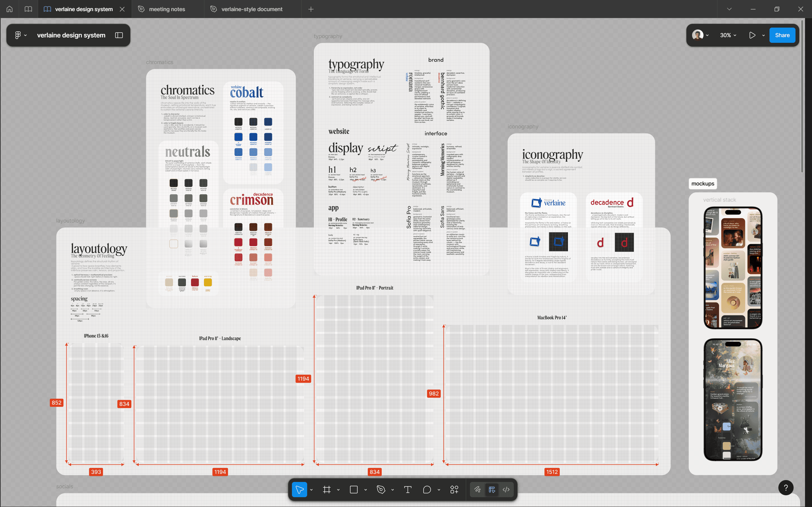Select the Comment tool
Image resolution: width=812 pixels, height=507 pixels.
click(x=427, y=490)
